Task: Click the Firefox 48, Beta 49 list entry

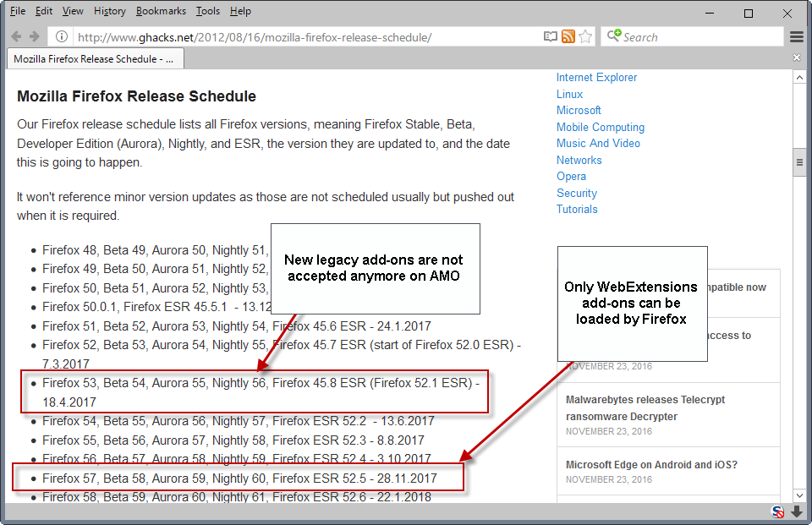Action: 156,250
